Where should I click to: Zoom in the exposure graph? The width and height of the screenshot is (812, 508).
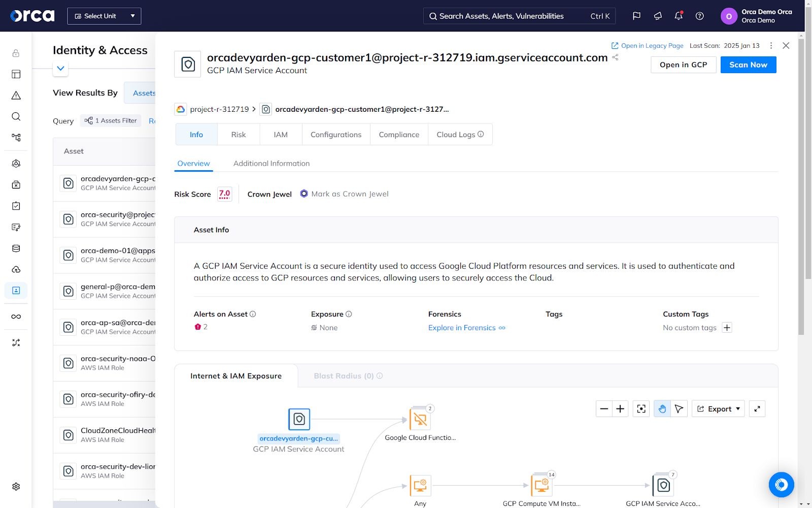620,409
